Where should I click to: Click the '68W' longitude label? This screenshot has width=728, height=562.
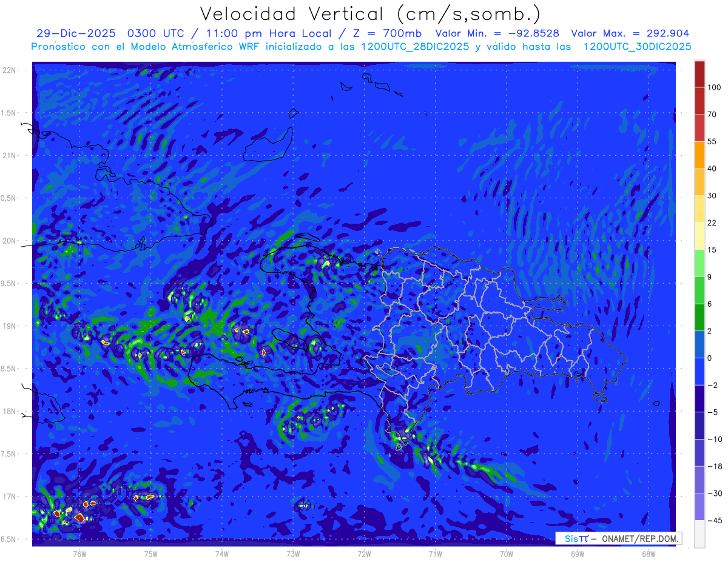649,554
